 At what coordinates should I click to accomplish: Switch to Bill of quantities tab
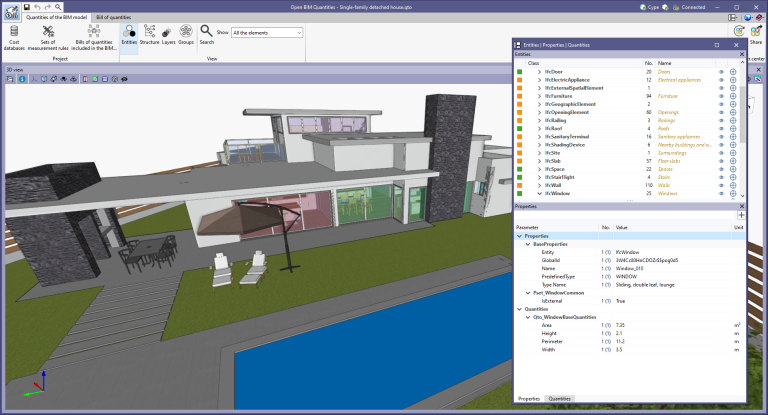pyautogui.click(x=115, y=17)
